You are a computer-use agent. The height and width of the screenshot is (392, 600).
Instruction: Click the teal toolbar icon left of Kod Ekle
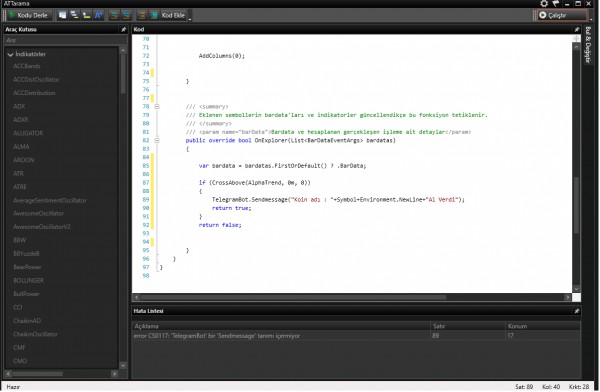pyautogui.click(x=154, y=15)
